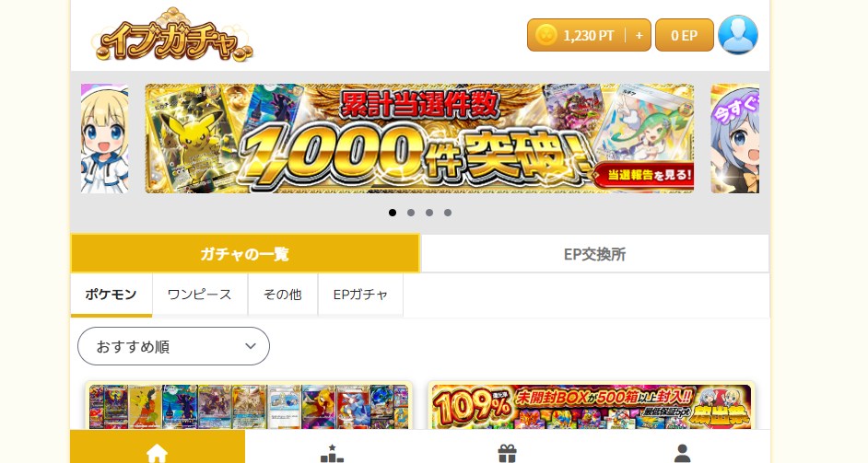
Task: Select the fourth carousel dot indicator
Action: (447, 213)
